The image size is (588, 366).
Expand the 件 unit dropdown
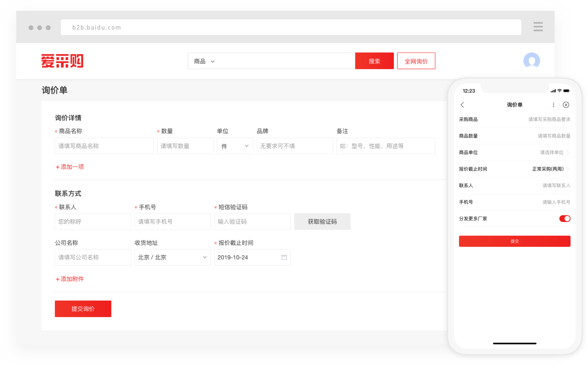[235, 146]
